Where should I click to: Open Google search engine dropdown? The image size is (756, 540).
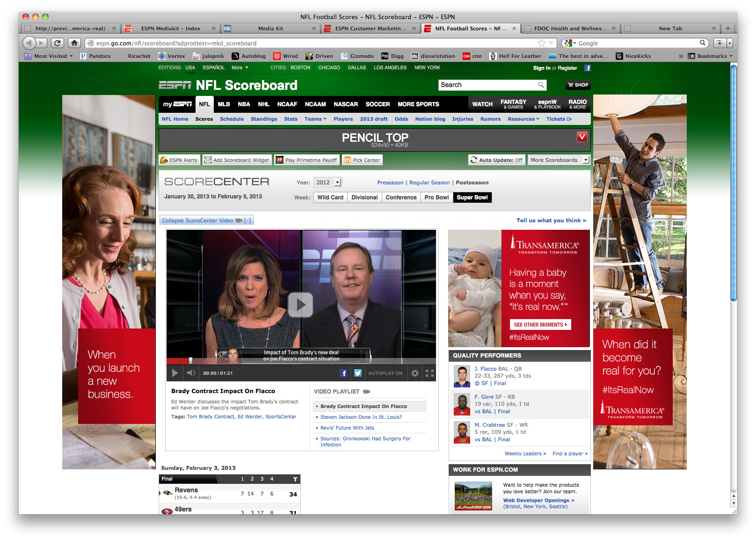pyautogui.click(x=570, y=43)
